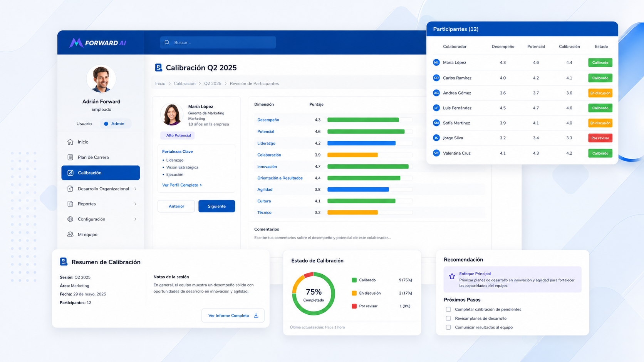Tick Comunicar resultados al equipo checkbox
644x362 pixels.
(x=448, y=327)
